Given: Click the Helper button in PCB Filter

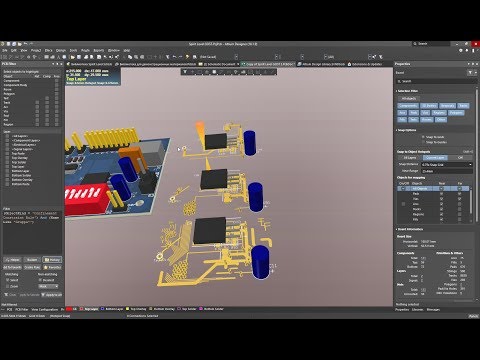Looking at the screenshot, I should (12, 260).
